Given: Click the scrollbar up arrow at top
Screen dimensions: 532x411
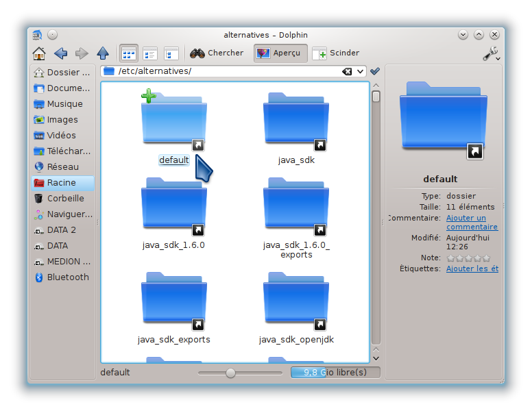Looking at the screenshot, I should [376, 86].
